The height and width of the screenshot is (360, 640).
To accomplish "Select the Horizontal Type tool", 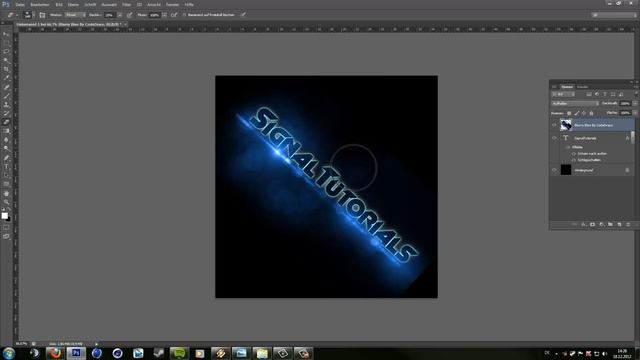I will [x=6, y=167].
